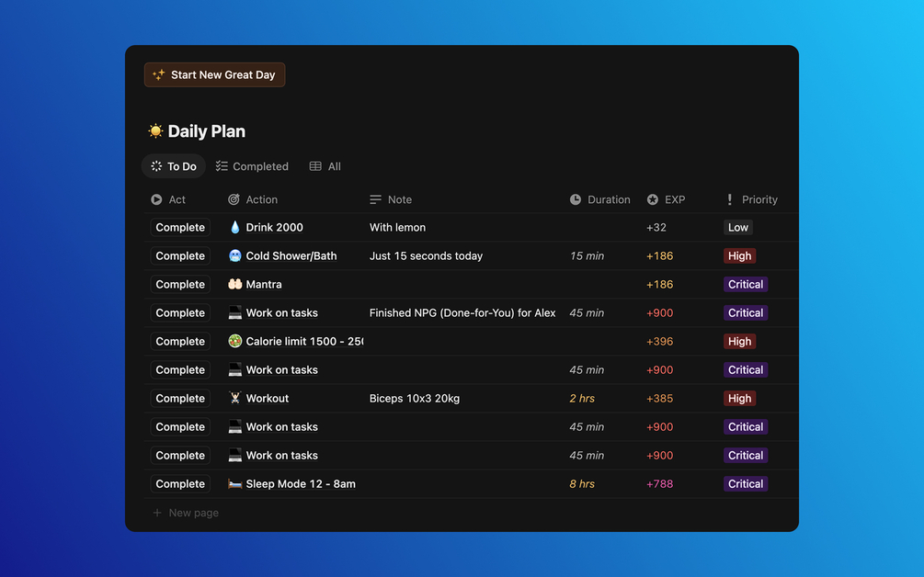This screenshot has width=924, height=577.
Task: Select the note 'With lemon'
Action: [397, 227]
